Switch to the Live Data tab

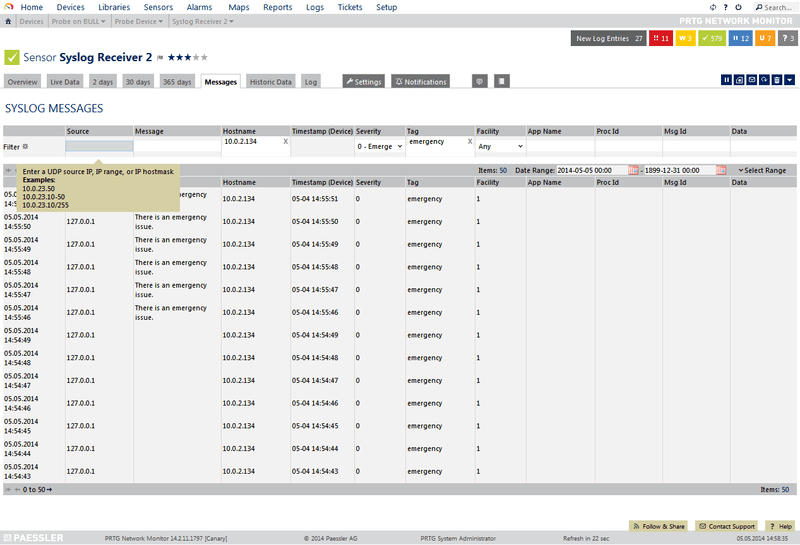click(x=65, y=82)
